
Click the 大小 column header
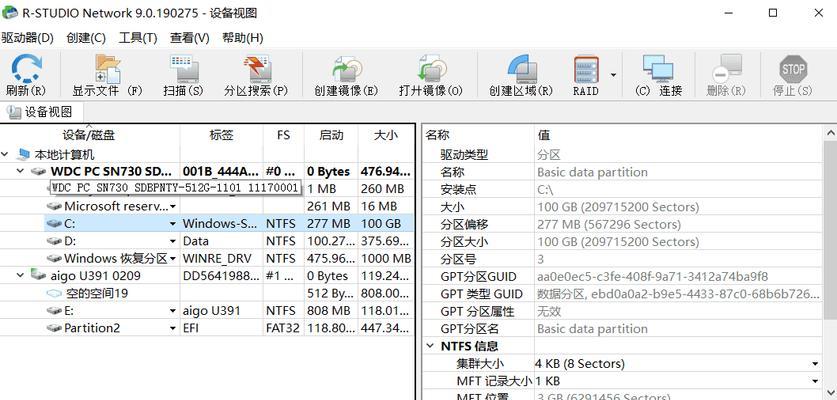pyautogui.click(x=386, y=135)
